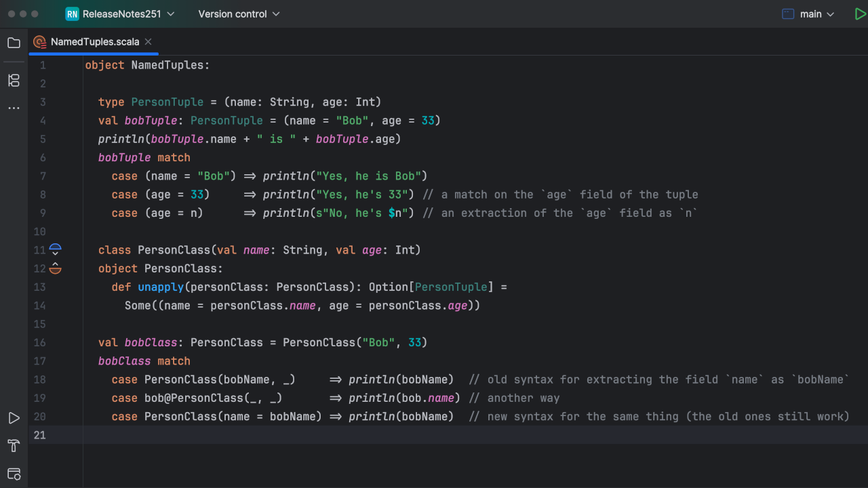Viewport: 868px width, 488px height.
Task: Open the Structure tool window
Action: pyautogui.click(x=14, y=81)
